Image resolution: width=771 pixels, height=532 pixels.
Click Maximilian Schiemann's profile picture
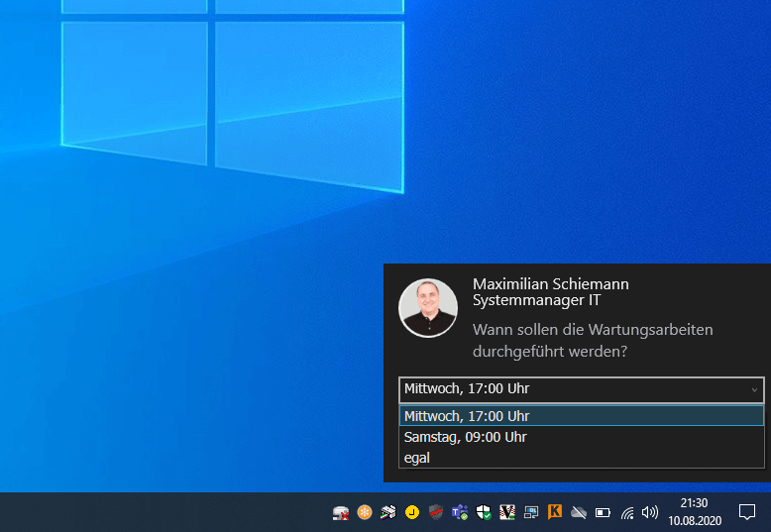427,308
